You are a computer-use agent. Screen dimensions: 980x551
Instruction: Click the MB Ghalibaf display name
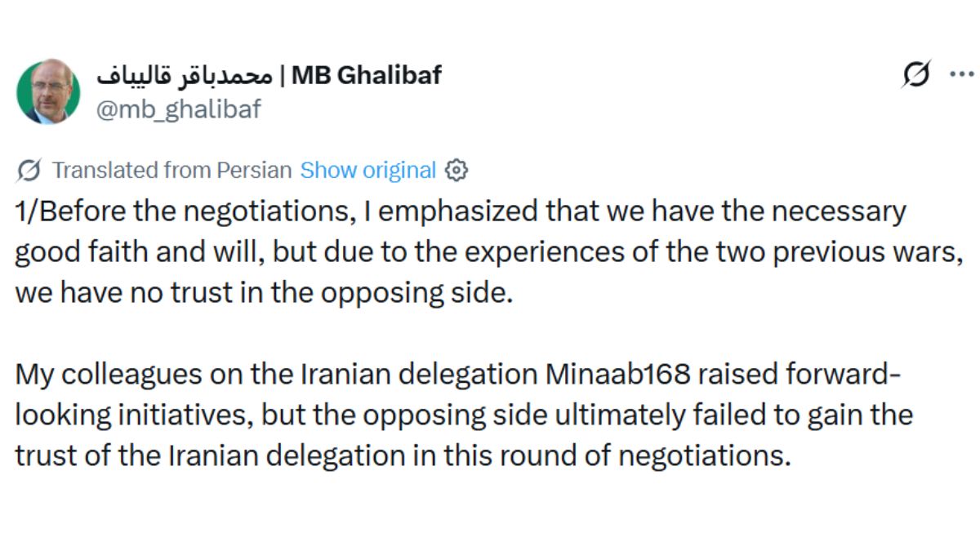tap(367, 76)
